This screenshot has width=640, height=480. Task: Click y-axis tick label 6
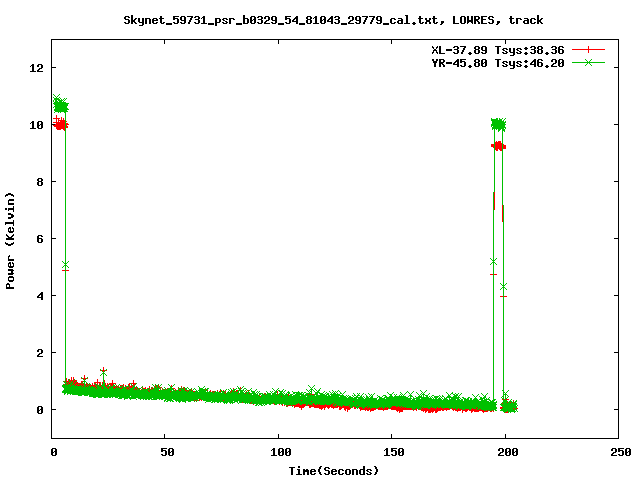pos(40,239)
